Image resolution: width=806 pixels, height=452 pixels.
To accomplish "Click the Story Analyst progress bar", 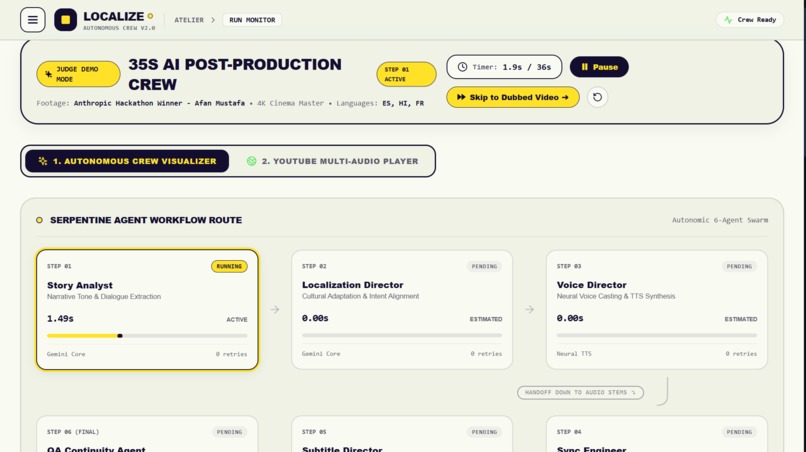I will coord(147,336).
